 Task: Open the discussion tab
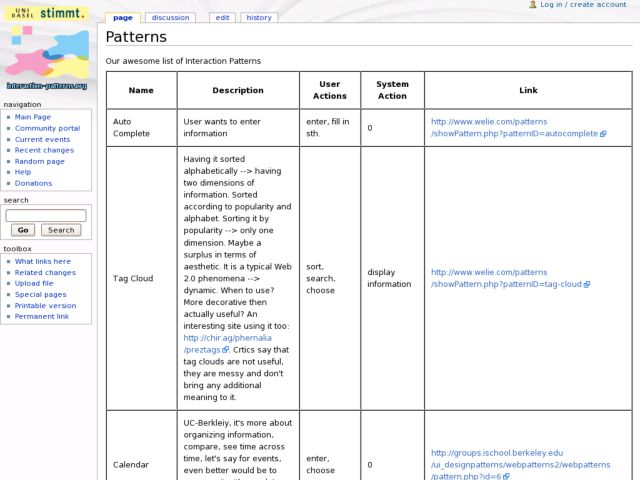pos(170,18)
